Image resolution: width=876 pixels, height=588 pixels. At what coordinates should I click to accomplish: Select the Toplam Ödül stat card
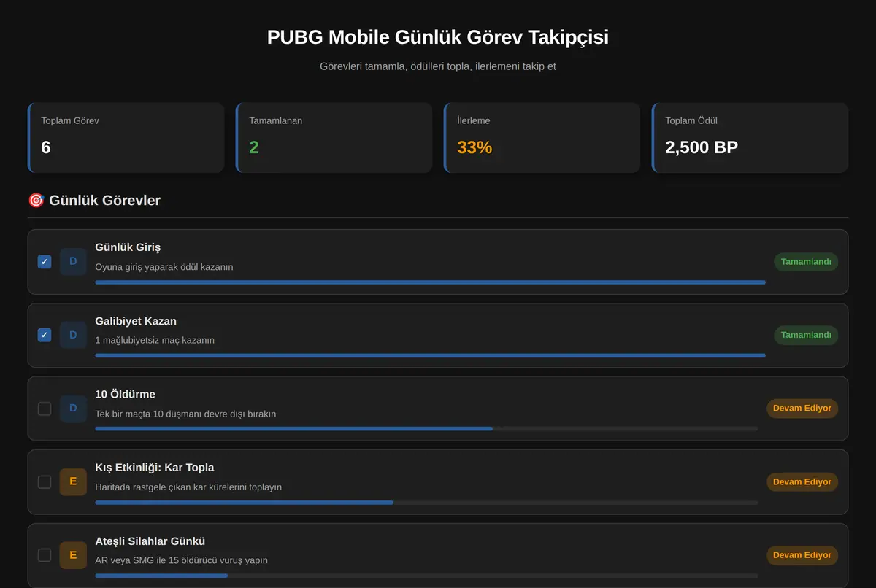coord(750,138)
